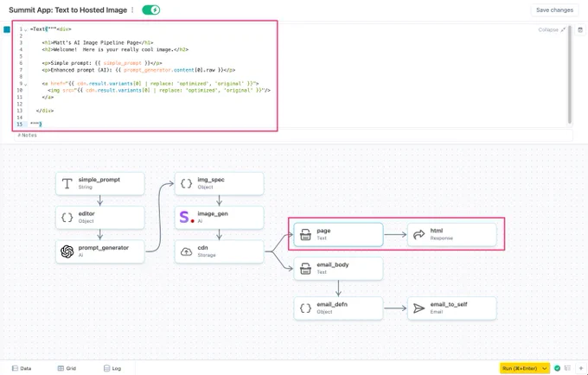This screenshot has width=588, height=375.
Task: Select the img_spec Object node's braces icon
Action: [x=186, y=183]
